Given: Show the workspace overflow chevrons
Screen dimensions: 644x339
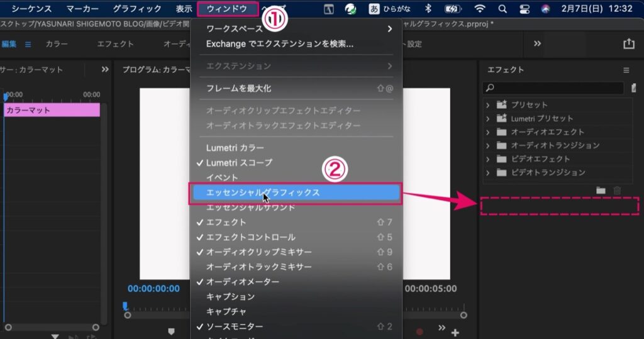Looking at the screenshot, I should (x=537, y=43).
